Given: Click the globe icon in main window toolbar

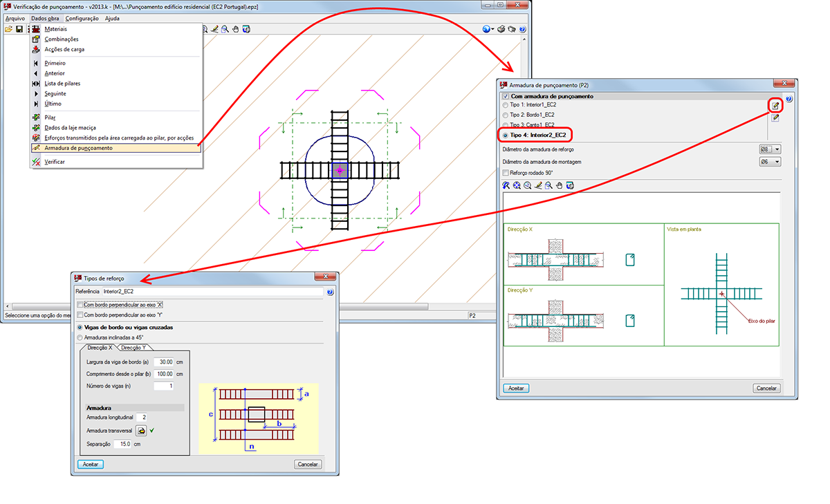Looking at the screenshot, I should tap(486, 30).
